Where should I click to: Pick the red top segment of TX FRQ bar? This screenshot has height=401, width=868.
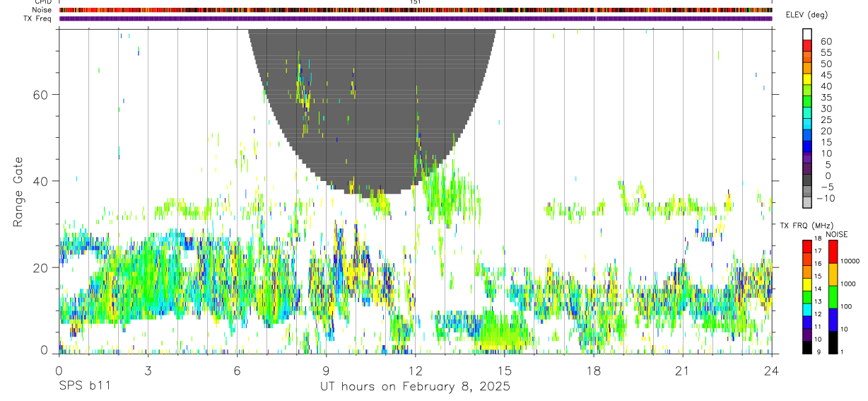(807, 247)
